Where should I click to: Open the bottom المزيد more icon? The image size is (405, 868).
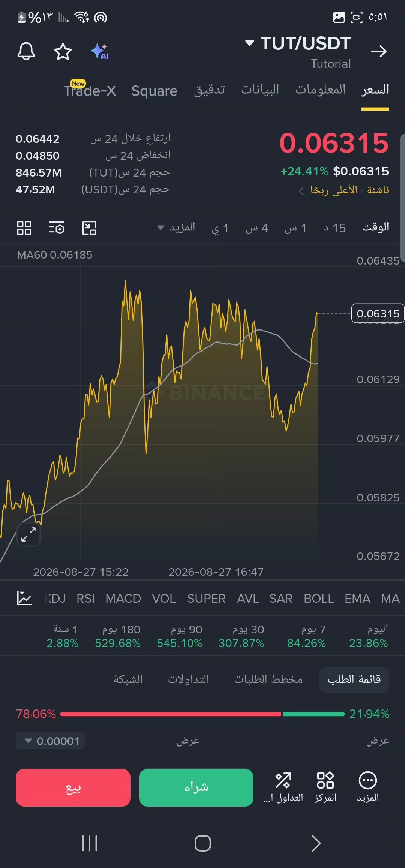tap(368, 787)
